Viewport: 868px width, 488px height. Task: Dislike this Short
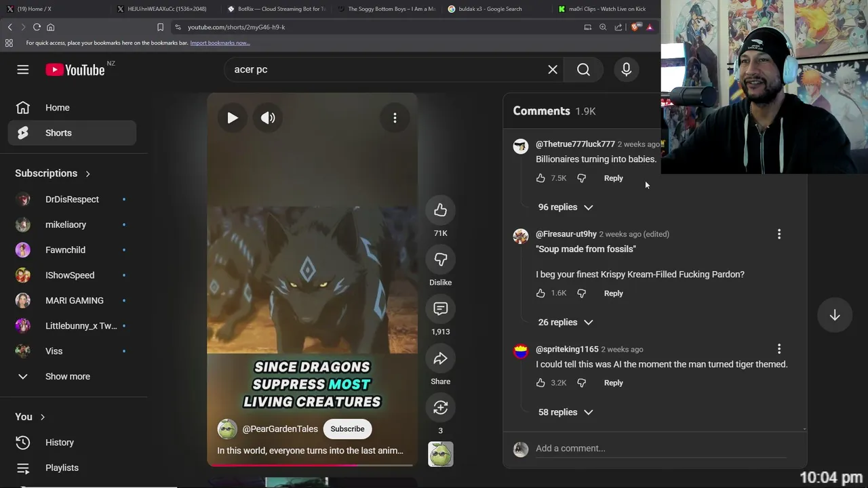coord(440,260)
